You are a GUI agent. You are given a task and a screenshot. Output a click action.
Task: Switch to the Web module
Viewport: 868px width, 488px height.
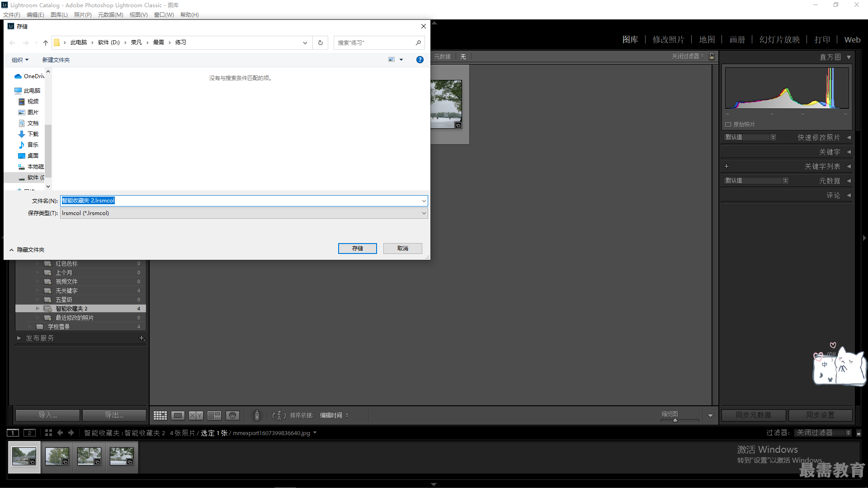pos(852,39)
